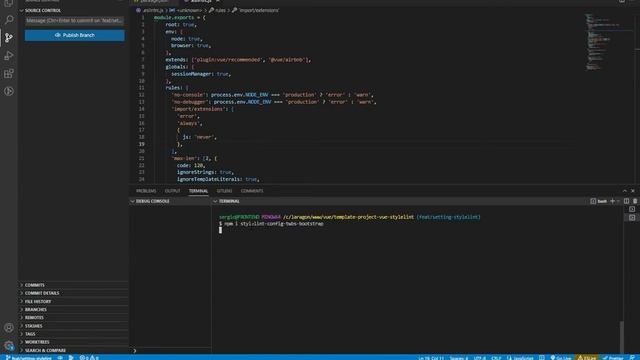Expand the WORKTREES section
The height and width of the screenshot is (360, 640).
click(x=73, y=342)
